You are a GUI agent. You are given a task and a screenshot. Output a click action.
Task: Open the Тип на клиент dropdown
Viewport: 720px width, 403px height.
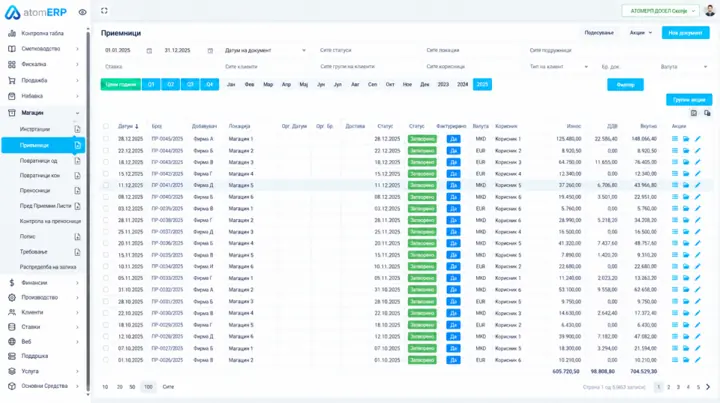point(558,67)
